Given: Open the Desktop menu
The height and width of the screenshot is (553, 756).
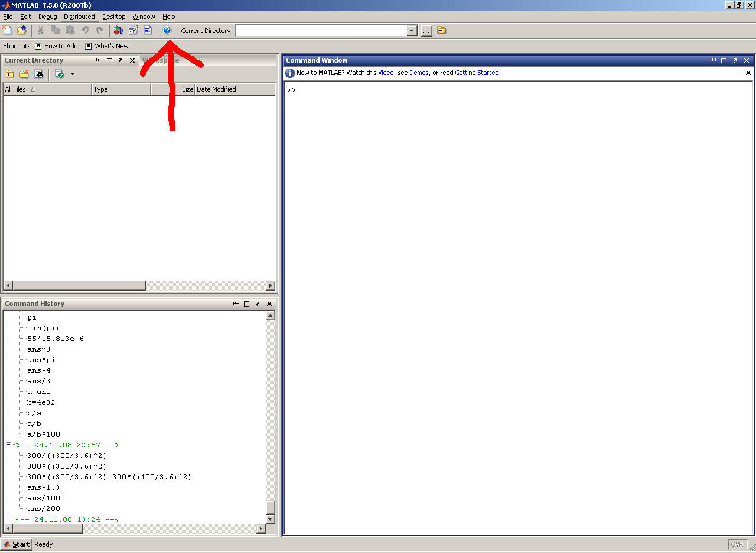Looking at the screenshot, I should click(114, 17).
